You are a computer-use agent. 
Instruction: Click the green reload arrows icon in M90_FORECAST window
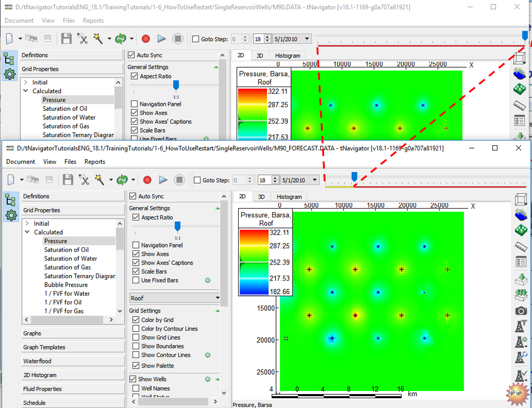pyautogui.click(x=122, y=180)
